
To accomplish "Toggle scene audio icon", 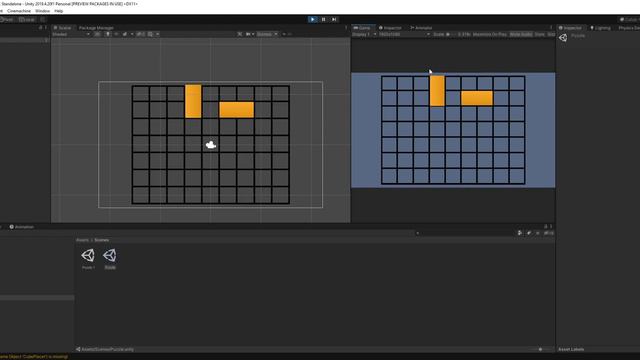I will (x=116, y=34).
